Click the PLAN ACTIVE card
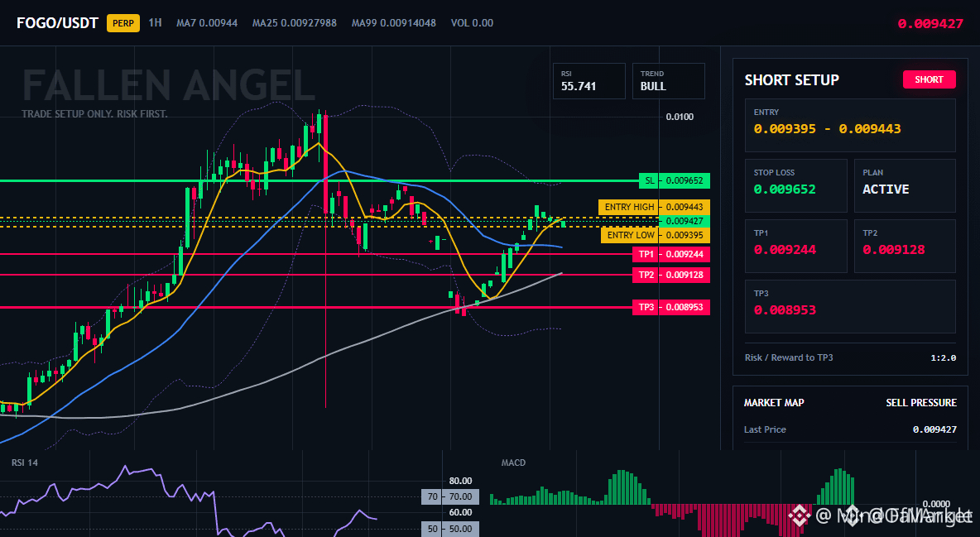The image size is (980, 537). click(x=905, y=185)
